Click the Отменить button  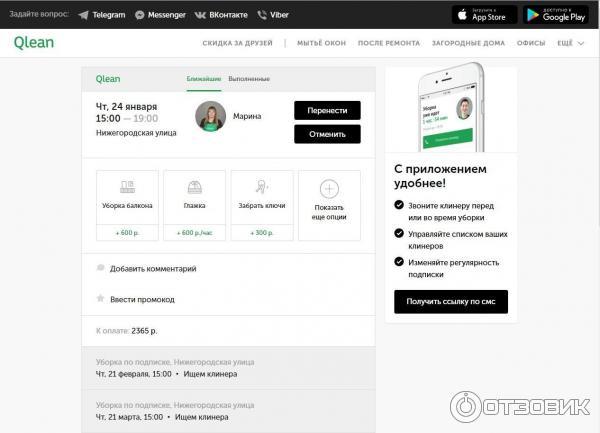pos(327,134)
